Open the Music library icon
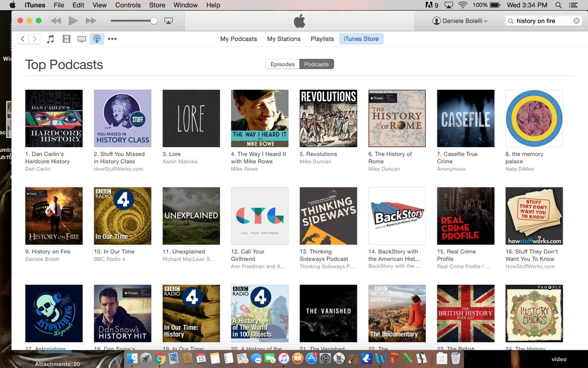This screenshot has height=368, width=588. click(x=50, y=39)
